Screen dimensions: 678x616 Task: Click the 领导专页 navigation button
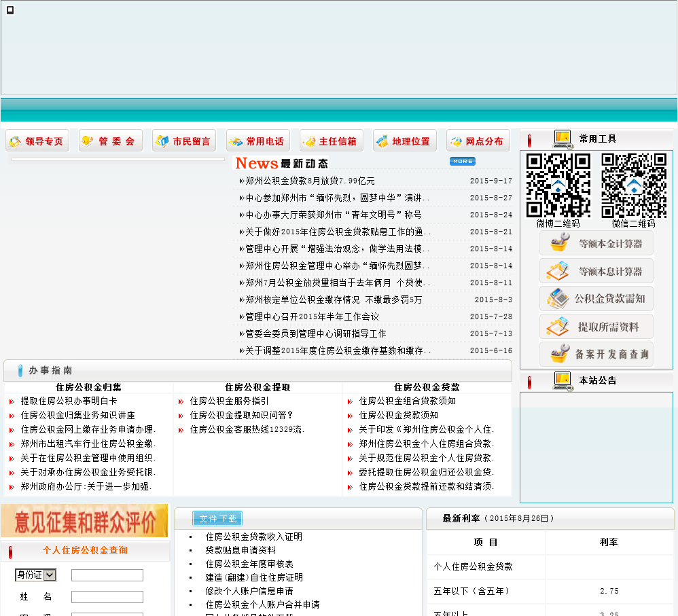(37, 141)
